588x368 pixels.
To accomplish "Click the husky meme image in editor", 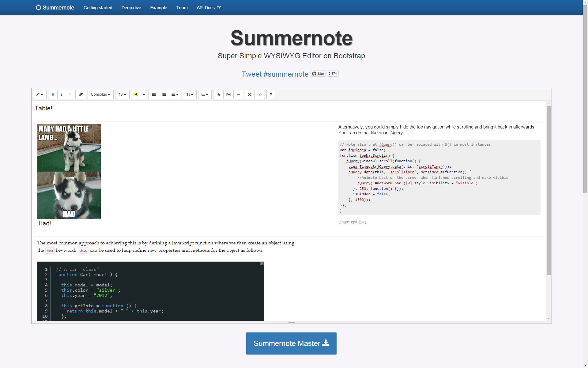I will click(x=69, y=171).
